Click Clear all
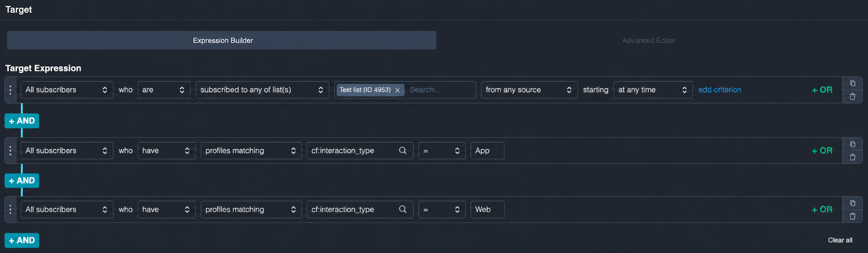The width and height of the screenshot is (868, 253). coord(840,240)
